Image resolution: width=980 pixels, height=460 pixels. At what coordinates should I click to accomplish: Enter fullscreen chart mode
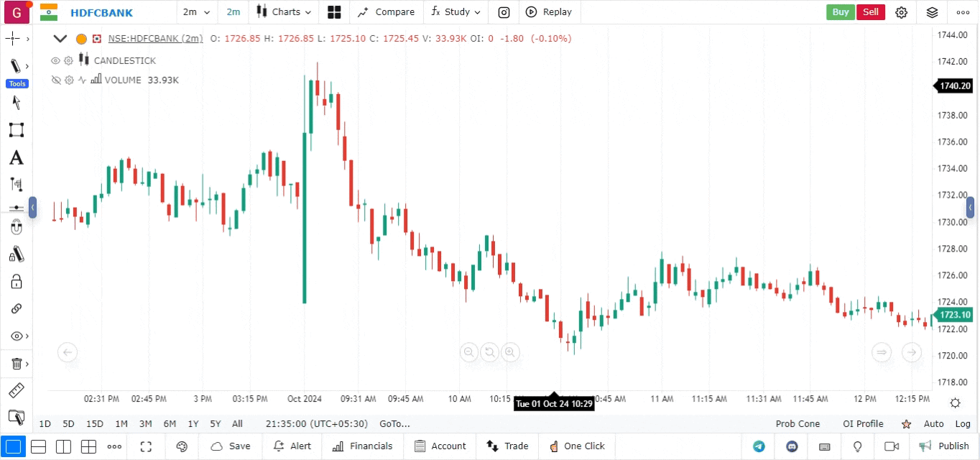[146, 446]
